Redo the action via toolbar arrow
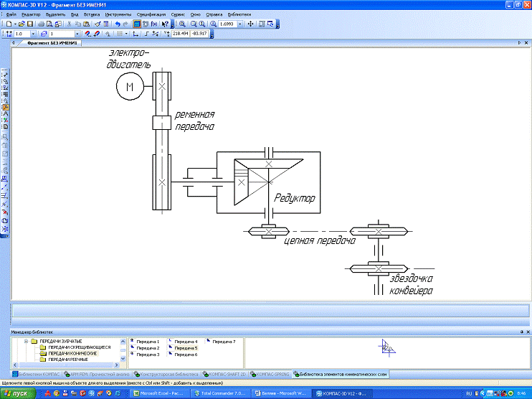Viewport: 532px width, 399px height. 126,24
